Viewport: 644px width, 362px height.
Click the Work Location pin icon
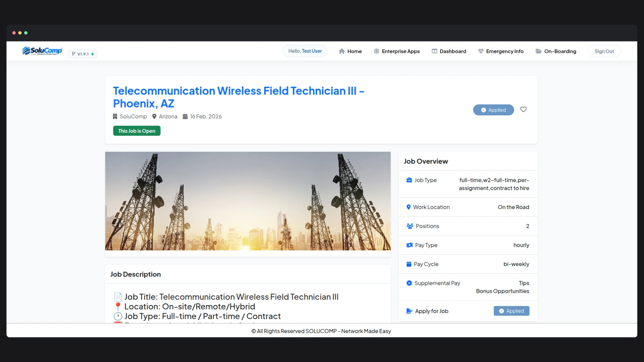pos(409,207)
